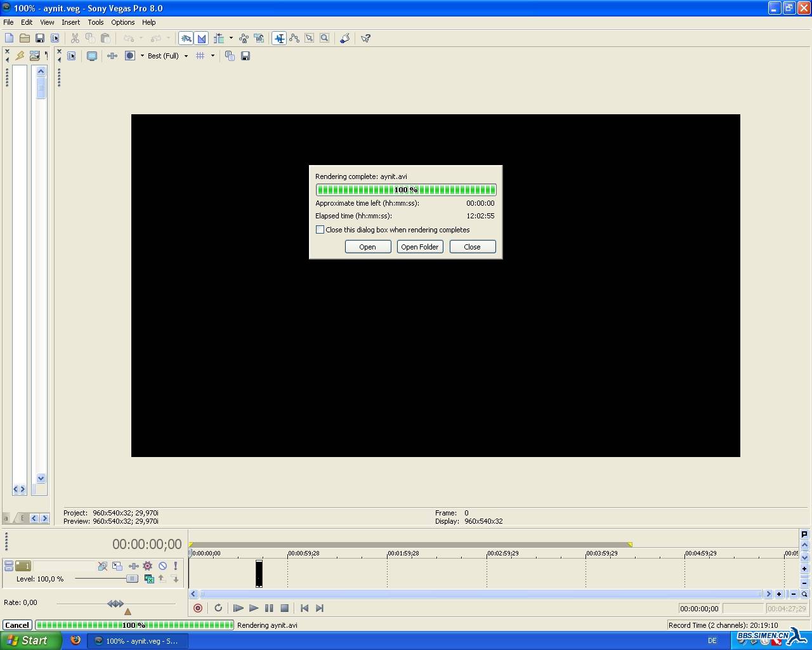Expand the Split Screen View dropdown arrow
This screenshot has width=812, height=650.
click(142, 56)
